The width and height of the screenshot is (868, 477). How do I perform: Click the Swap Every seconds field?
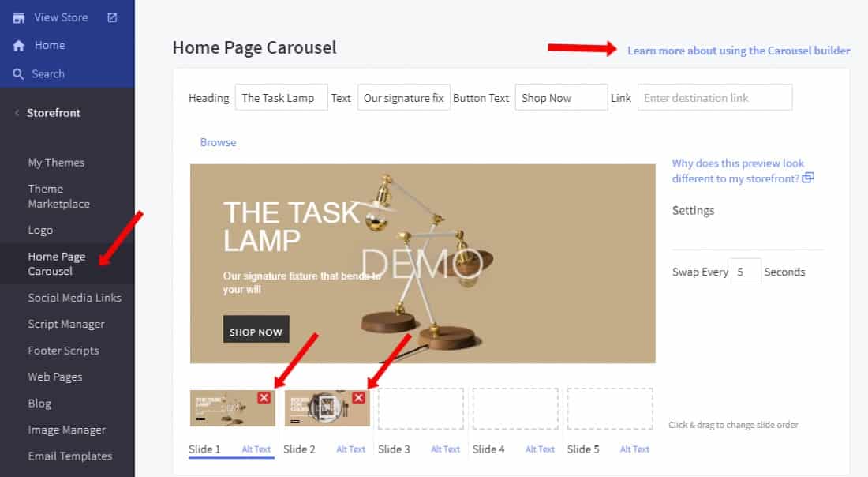(746, 271)
